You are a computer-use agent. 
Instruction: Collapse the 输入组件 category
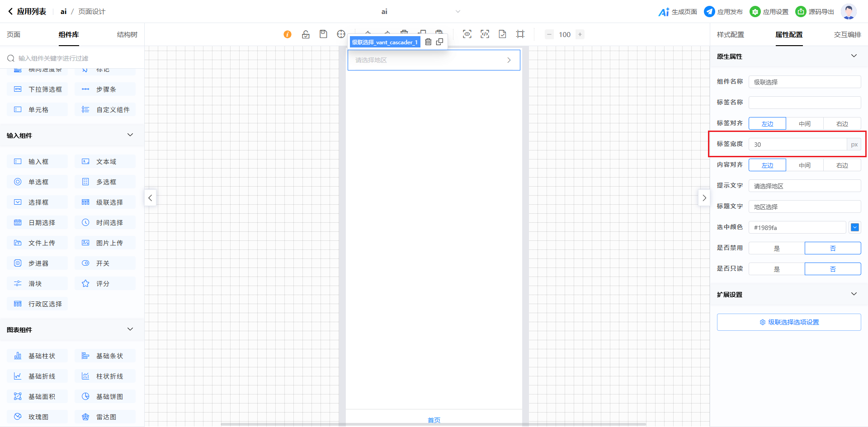(x=130, y=135)
